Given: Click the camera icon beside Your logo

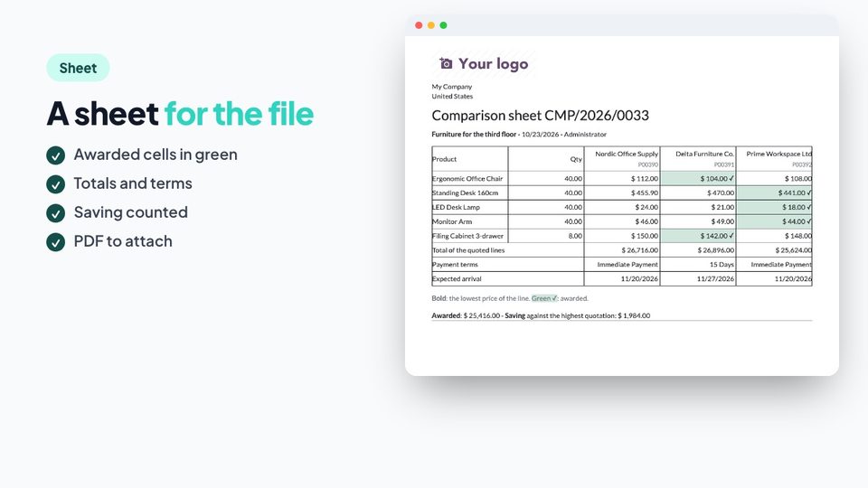Looking at the screenshot, I should tap(446, 63).
